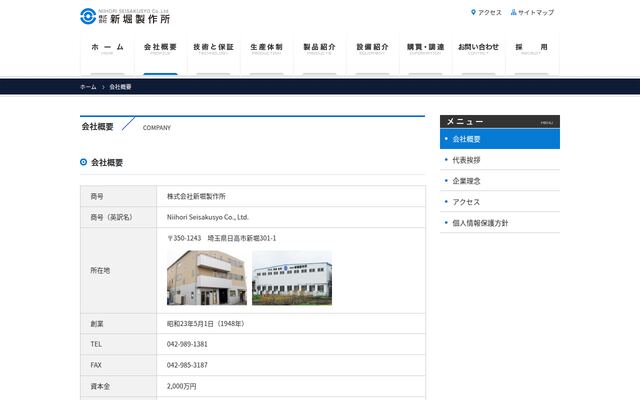Screen dimensions: 640x400
Task: Click the Niihori Seisakusyo company logo
Action: (x=125, y=16)
